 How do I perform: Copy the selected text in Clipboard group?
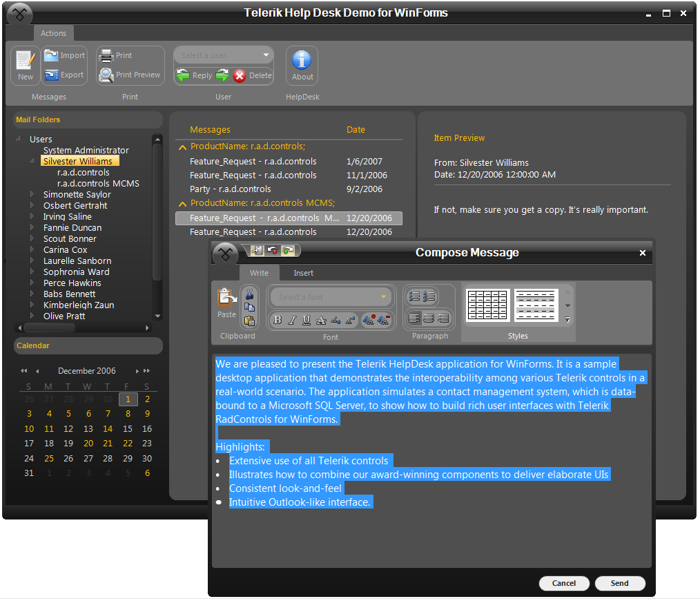click(x=249, y=307)
